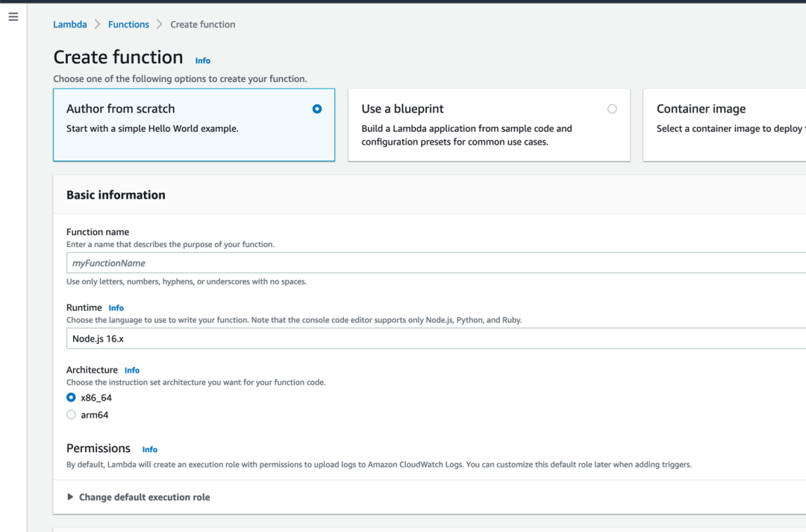The width and height of the screenshot is (806, 532).
Task: Click the Lambda breadcrumb link
Action: click(x=69, y=25)
